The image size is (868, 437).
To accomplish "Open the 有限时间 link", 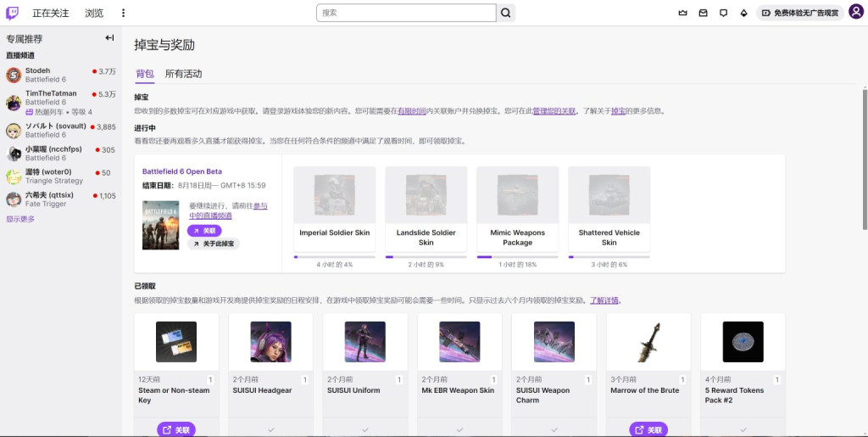I will point(412,111).
